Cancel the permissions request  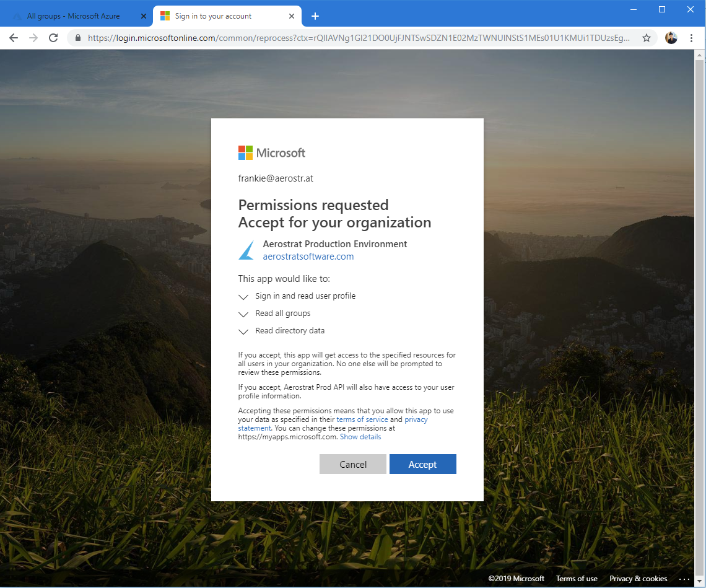(353, 464)
